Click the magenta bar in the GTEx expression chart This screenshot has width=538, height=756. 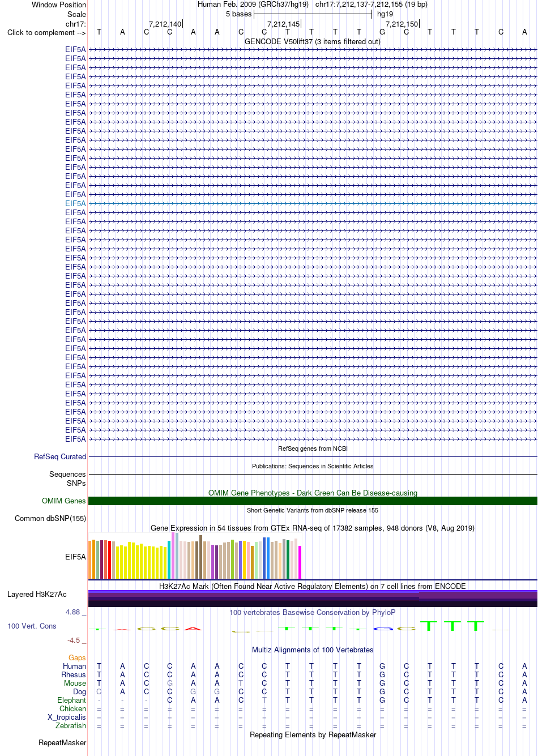tap(300, 562)
